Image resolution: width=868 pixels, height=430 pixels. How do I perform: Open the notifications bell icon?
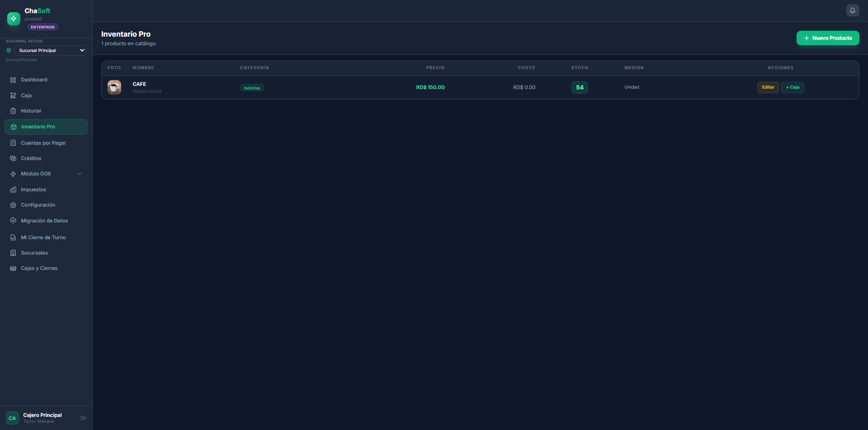point(852,10)
